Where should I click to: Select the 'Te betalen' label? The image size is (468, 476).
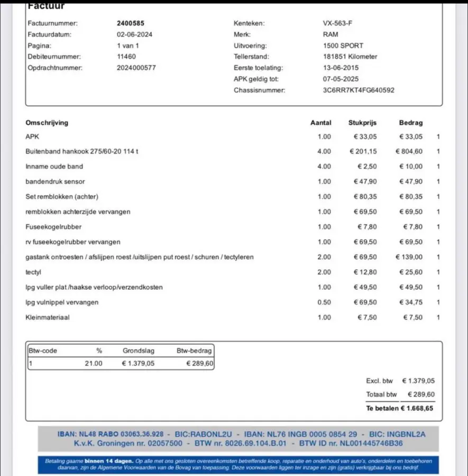(x=382, y=409)
